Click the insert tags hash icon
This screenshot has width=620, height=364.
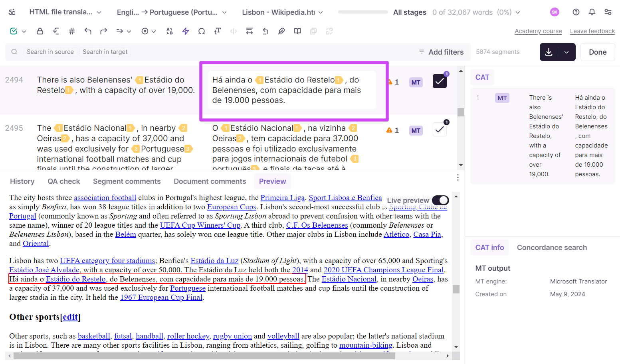pyautogui.click(x=72, y=31)
